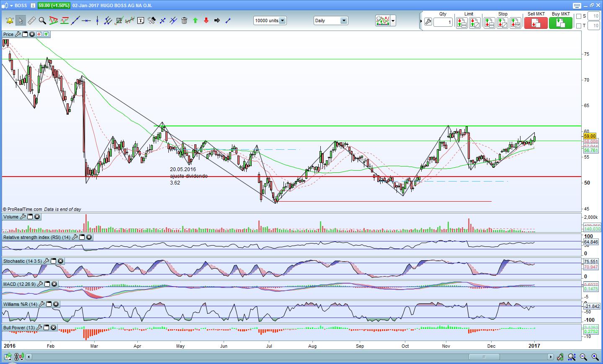Click the Sell MKT button

pos(536,23)
